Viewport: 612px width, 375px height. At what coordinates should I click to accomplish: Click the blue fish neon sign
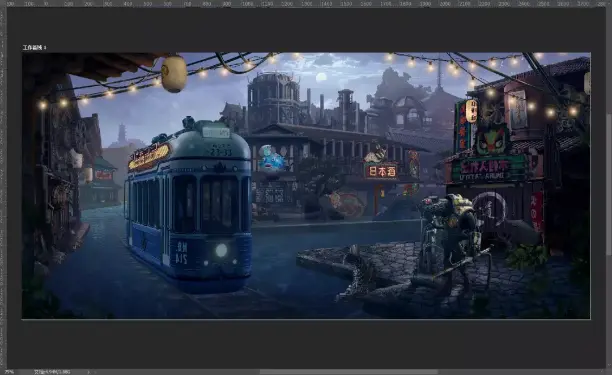272,158
